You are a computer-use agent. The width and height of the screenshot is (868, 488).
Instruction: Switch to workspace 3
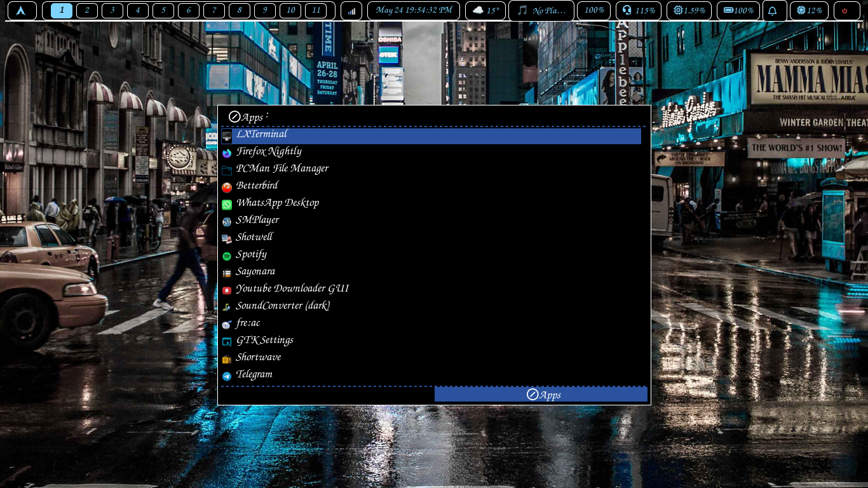click(x=112, y=10)
